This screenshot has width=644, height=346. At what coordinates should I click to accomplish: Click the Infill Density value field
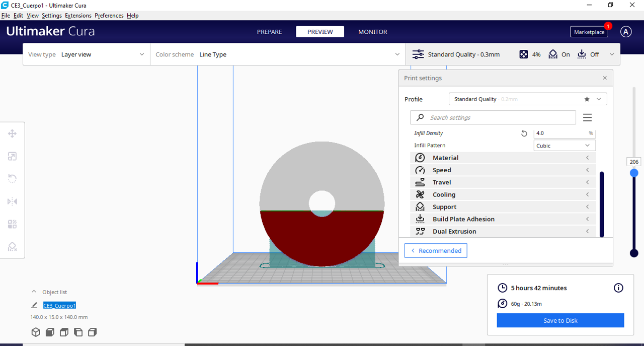pos(565,133)
